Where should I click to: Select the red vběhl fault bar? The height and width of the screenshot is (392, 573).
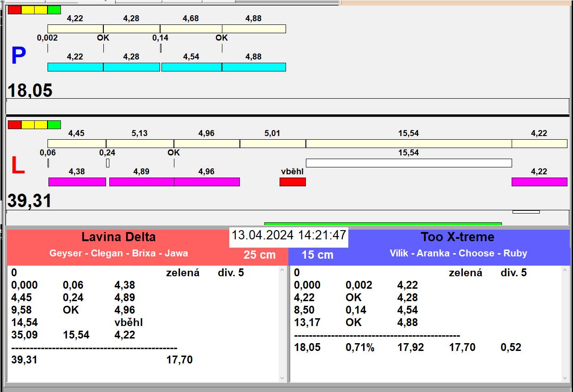click(292, 182)
